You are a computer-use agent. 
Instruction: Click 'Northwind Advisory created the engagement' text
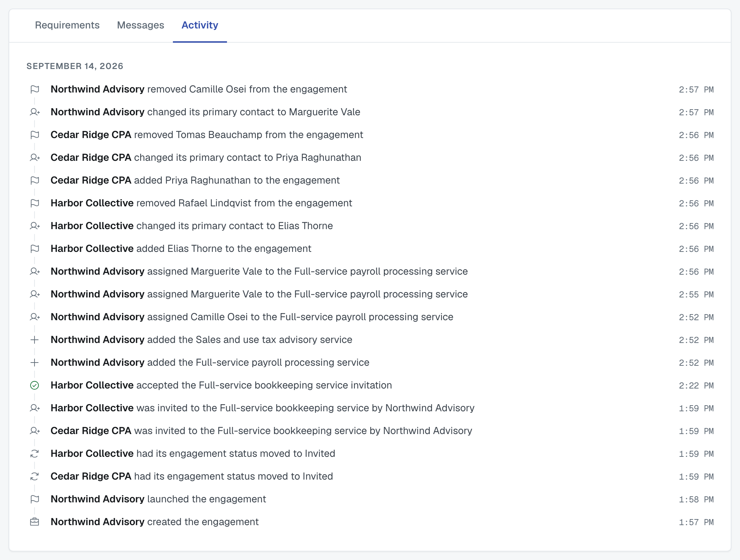[x=154, y=522]
